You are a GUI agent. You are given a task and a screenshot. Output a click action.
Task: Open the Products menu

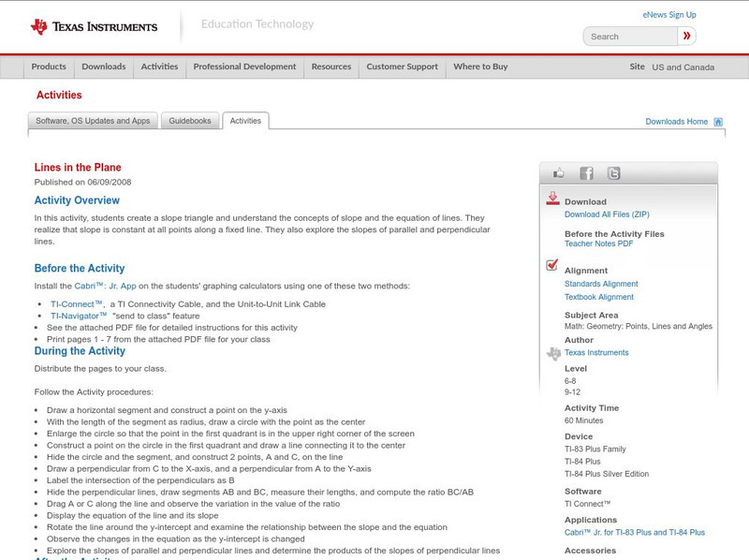pyautogui.click(x=49, y=66)
